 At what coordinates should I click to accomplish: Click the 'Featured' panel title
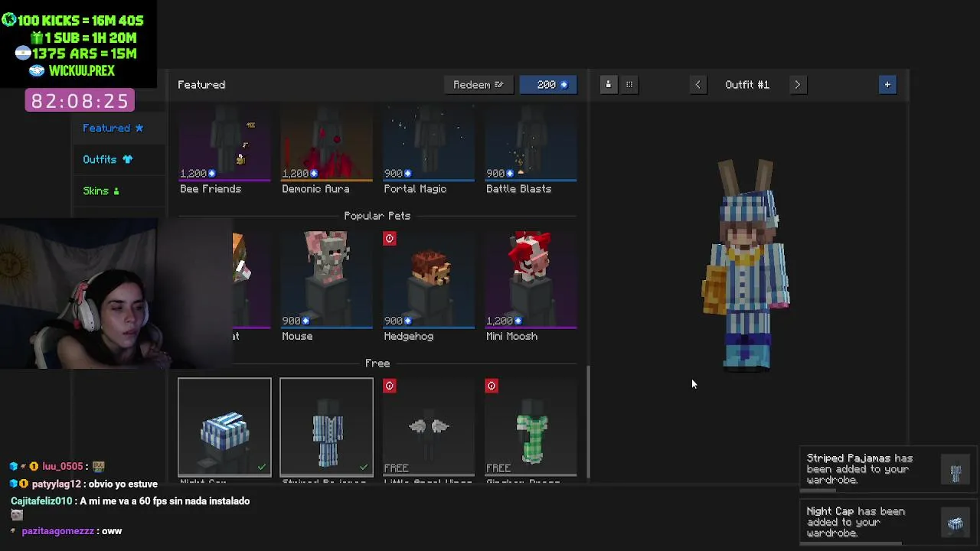tap(201, 85)
